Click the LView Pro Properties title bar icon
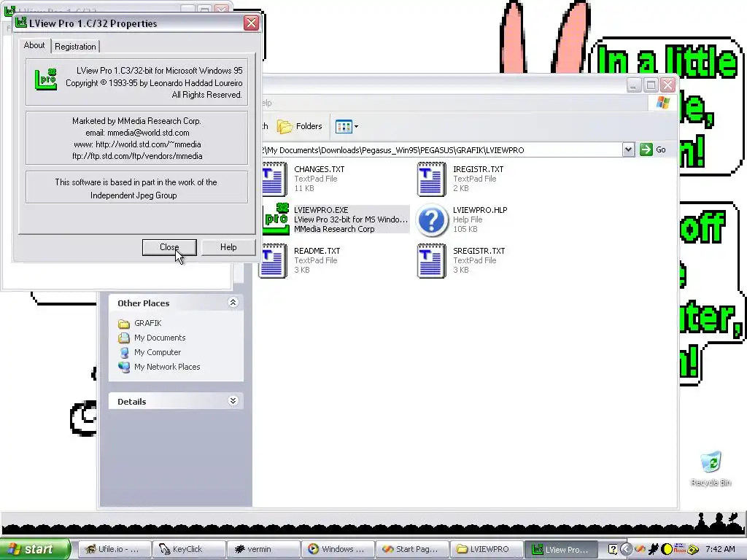747x560 pixels. click(x=21, y=23)
